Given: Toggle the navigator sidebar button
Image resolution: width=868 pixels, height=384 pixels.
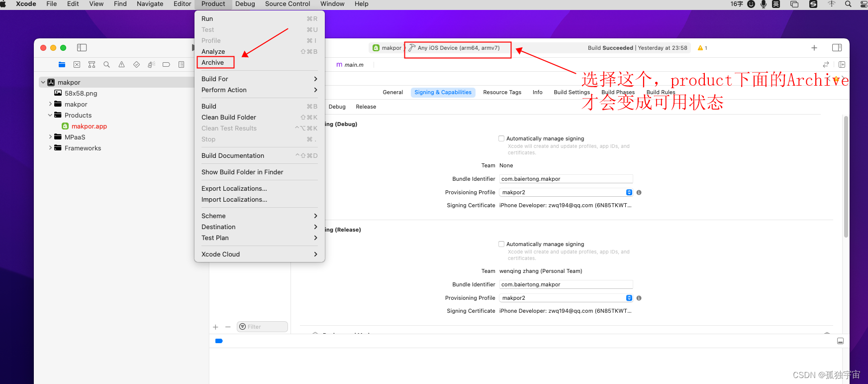Looking at the screenshot, I should coord(82,48).
